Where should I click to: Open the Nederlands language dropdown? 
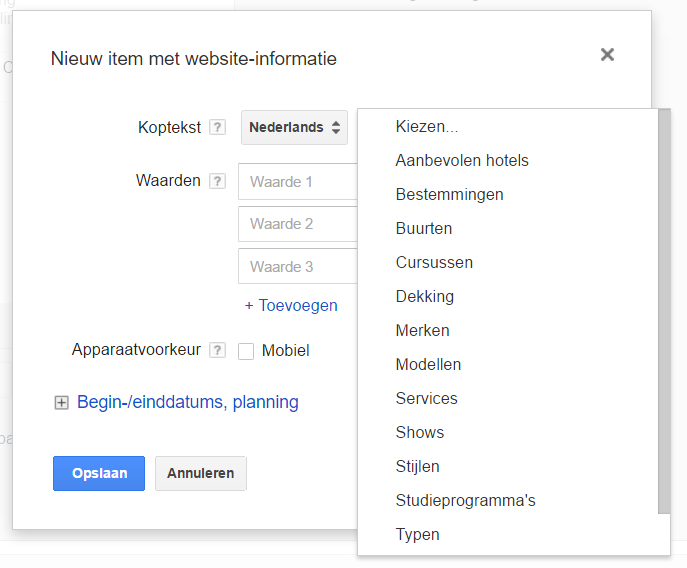[x=294, y=128]
